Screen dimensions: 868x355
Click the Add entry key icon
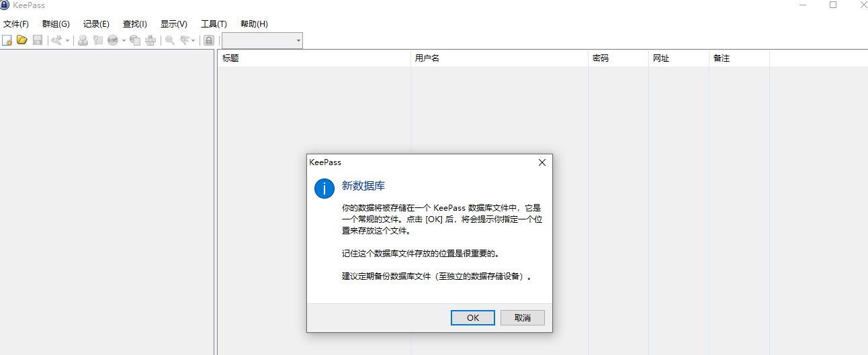pyautogui.click(x=57, y=40)
